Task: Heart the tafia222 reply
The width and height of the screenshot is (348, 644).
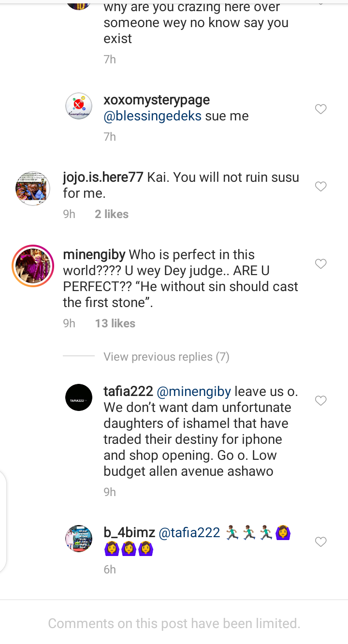Action: [x=321, y=401]
